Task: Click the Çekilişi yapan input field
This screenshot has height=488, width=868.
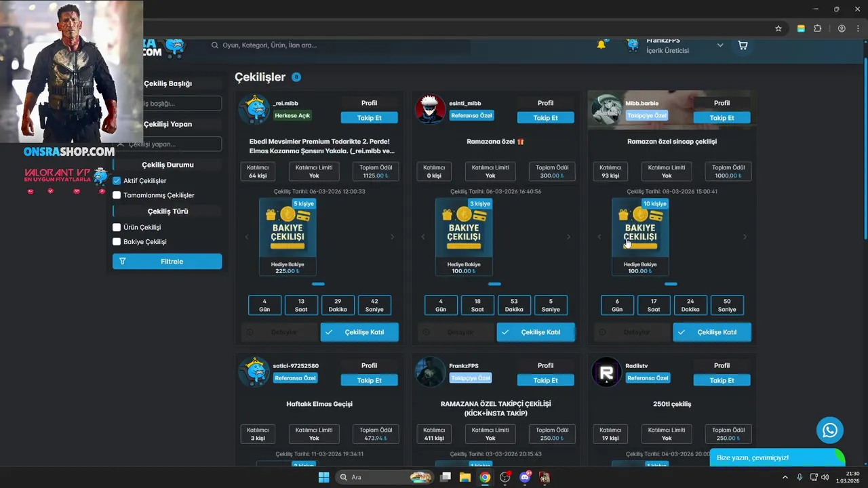Action: pos(167,144)
